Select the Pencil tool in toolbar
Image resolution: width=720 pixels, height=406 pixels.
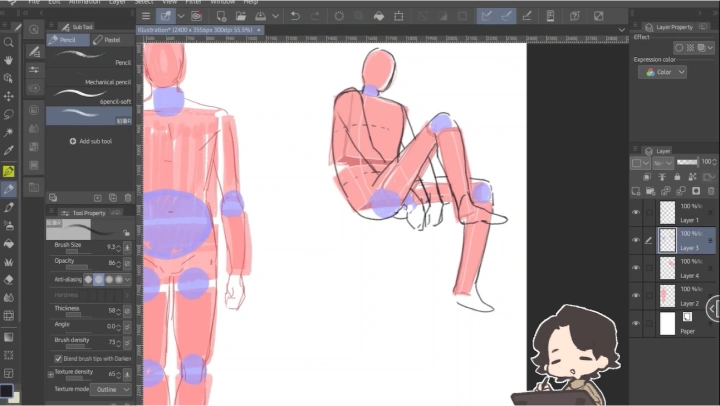[x=8, y=189]
